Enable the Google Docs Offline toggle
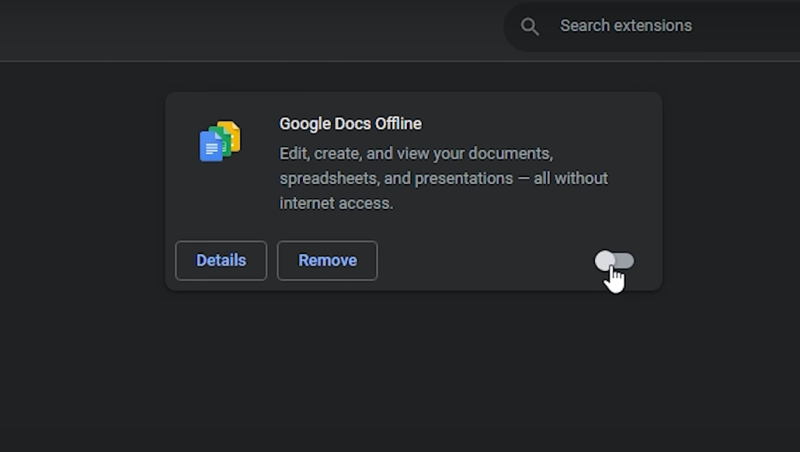The width and height of the screenshot is (800, 452). pyautogui.click(x=614, y=261)
